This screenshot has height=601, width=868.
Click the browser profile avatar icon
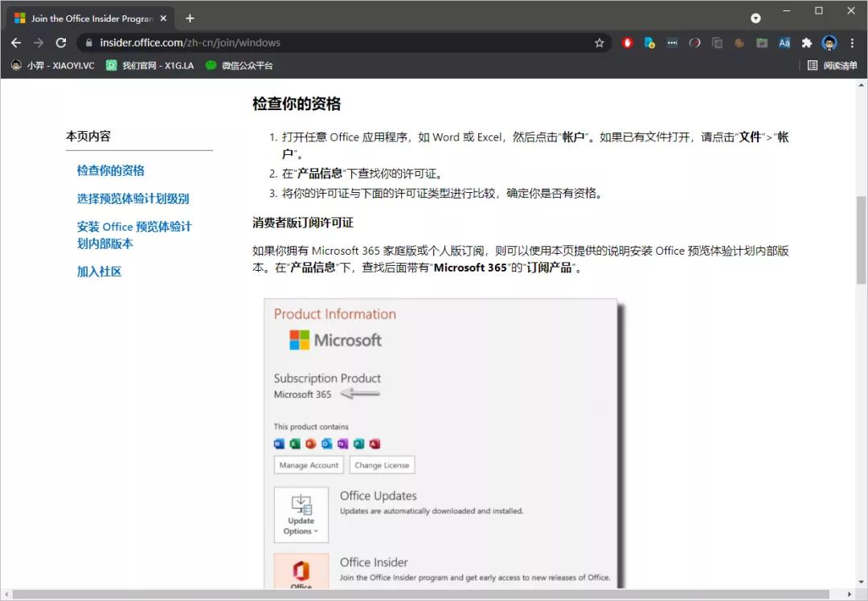tap(829, 43)
